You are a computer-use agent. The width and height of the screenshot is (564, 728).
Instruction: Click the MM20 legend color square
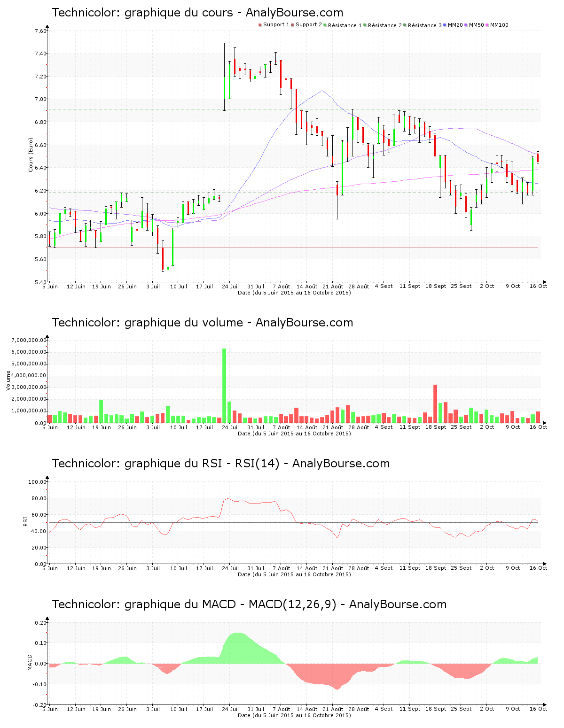pos(445,25)
